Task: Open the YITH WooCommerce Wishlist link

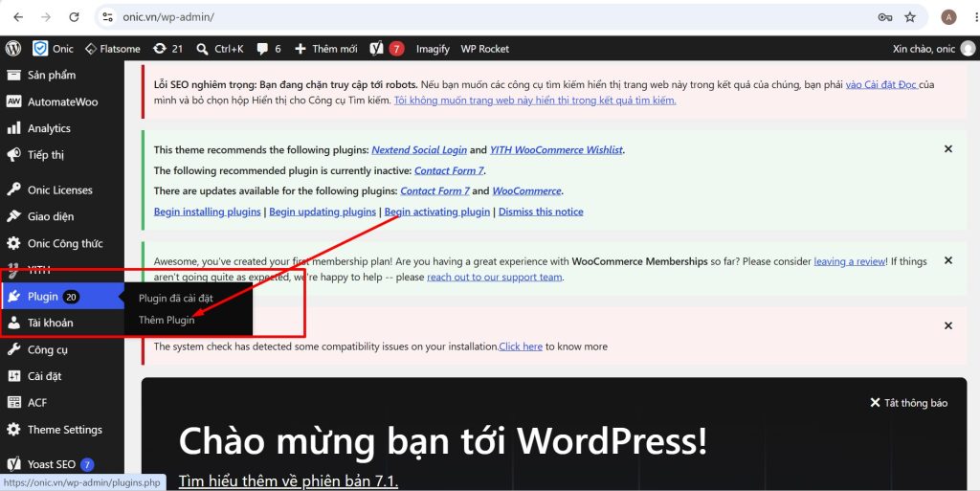Action: tap(556, 150)
